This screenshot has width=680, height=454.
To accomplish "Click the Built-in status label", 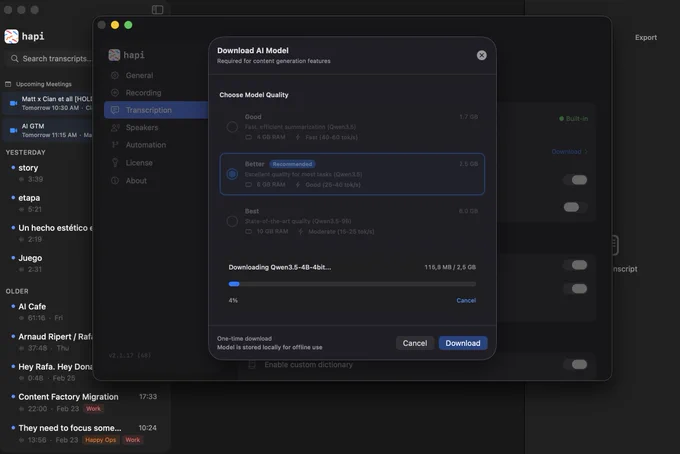I will pos(573,118).
